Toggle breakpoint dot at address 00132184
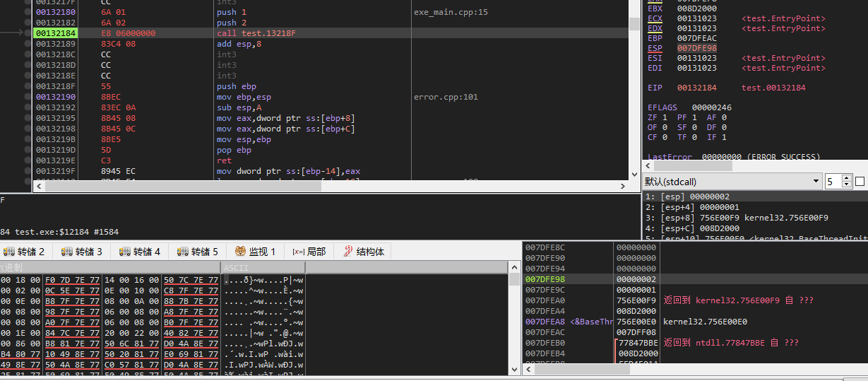Screen dimensions: 868x381 click(28, 33)
